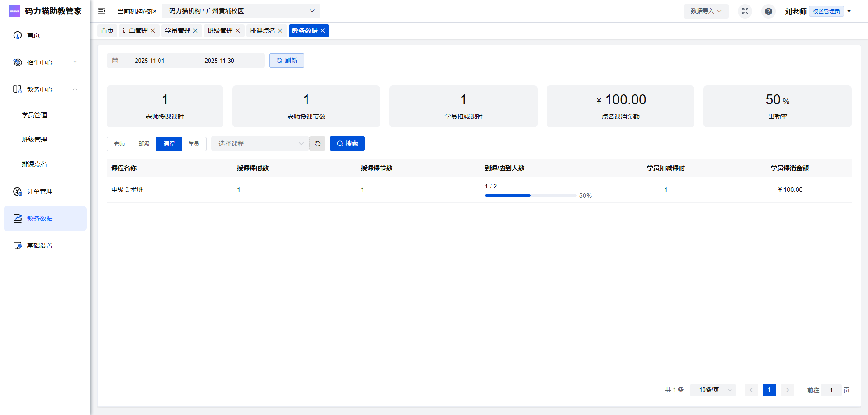The width and height of the screenshot is (868, 415).
Task: Open 排课点名 in the sidebar menu
Action: tap(34, 164)
